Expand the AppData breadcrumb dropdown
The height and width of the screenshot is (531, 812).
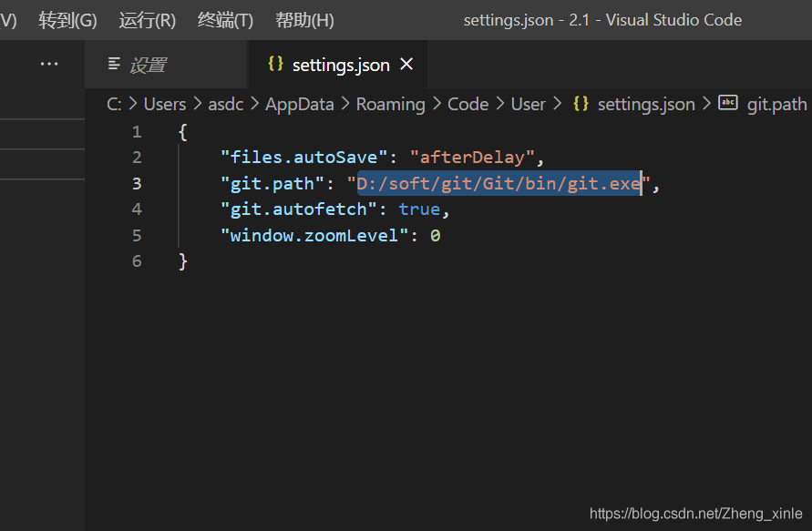pos(299,104)
